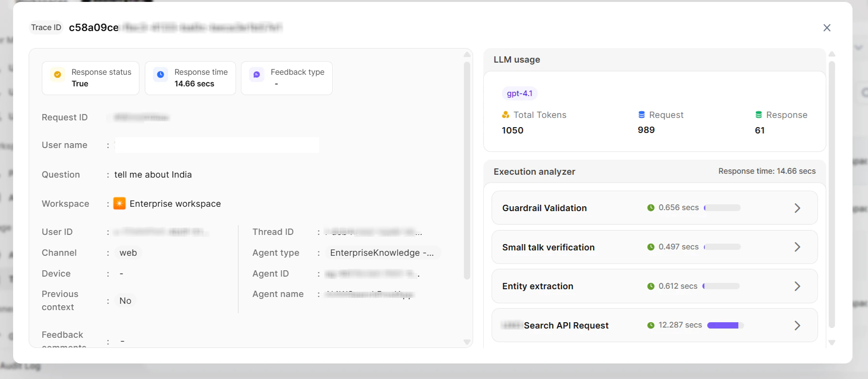This screenshot has height=379, width=868.
Task: Click the Trace ID label badge
Action: (46, 28)
